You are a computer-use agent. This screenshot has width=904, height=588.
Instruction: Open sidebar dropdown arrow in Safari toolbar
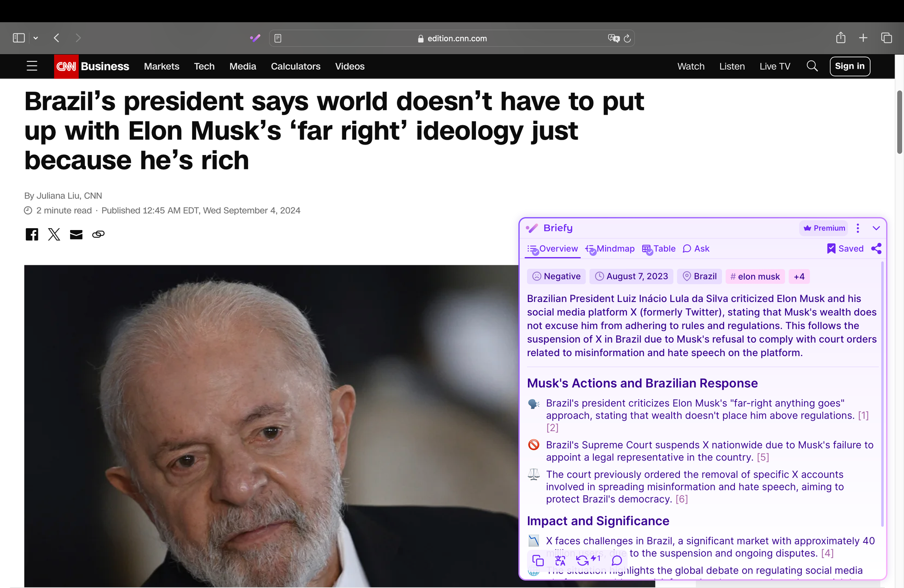36,38
